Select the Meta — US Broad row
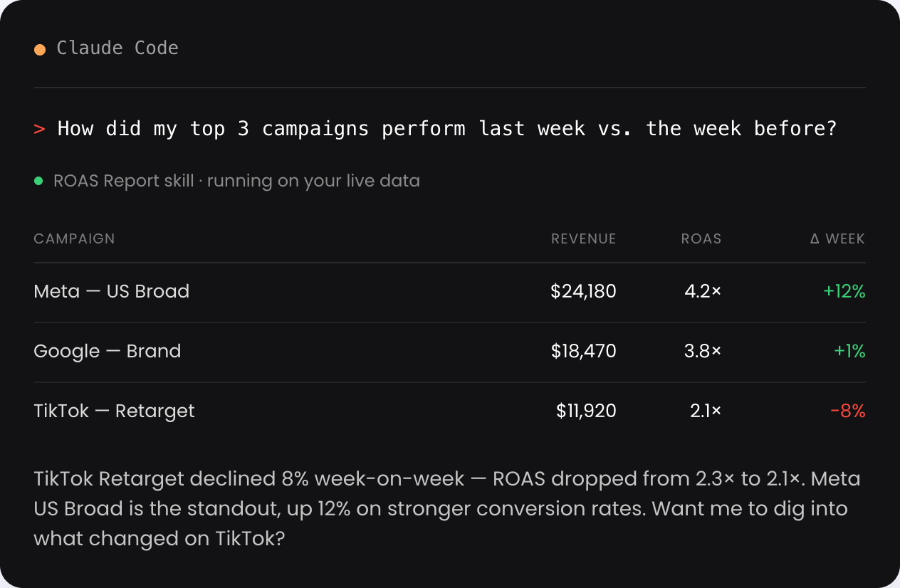 pos(450,292)
